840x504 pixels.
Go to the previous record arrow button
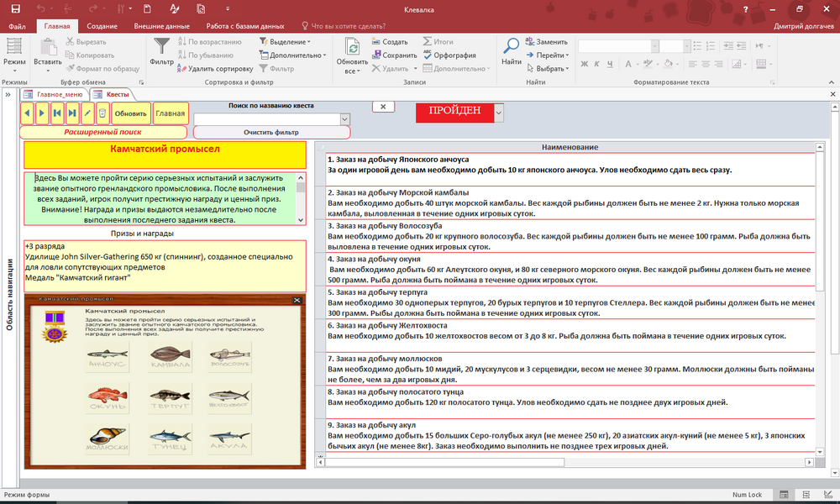pos(26,113)
